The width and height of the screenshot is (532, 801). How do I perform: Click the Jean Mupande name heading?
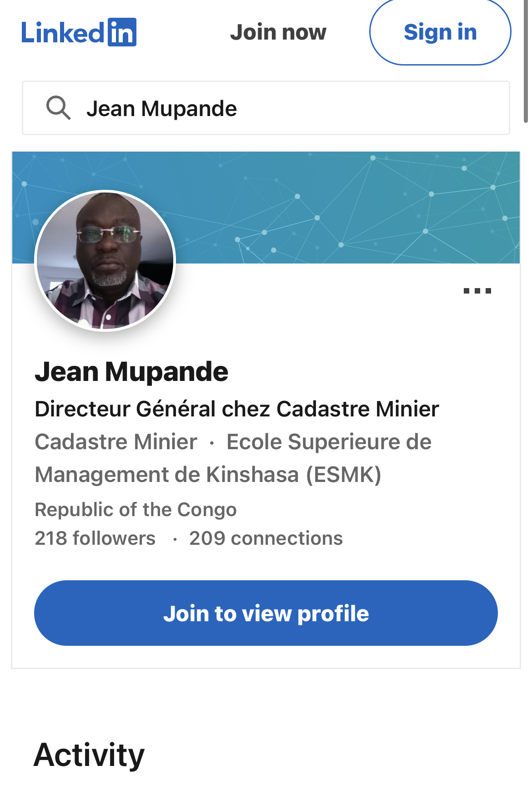click(131, 371)
